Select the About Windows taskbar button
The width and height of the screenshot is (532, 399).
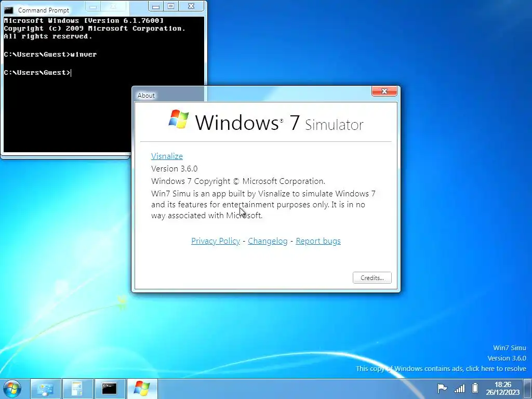point(142,389)
